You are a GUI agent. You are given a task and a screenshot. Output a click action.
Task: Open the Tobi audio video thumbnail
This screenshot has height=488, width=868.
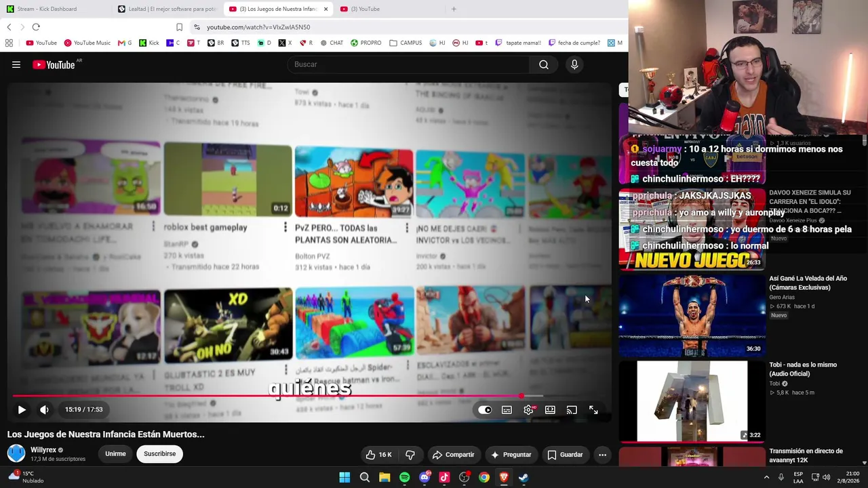pyautogui.click(x=692, y=401)
